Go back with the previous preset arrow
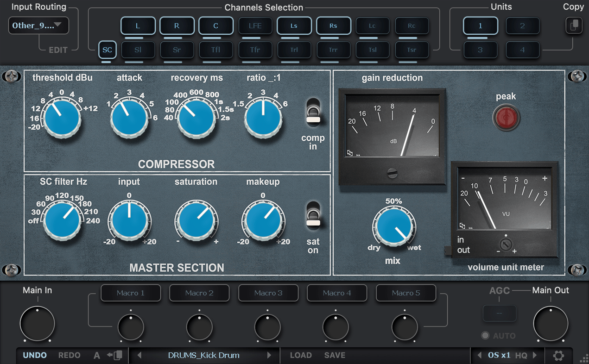 click(x=139, y=355)
